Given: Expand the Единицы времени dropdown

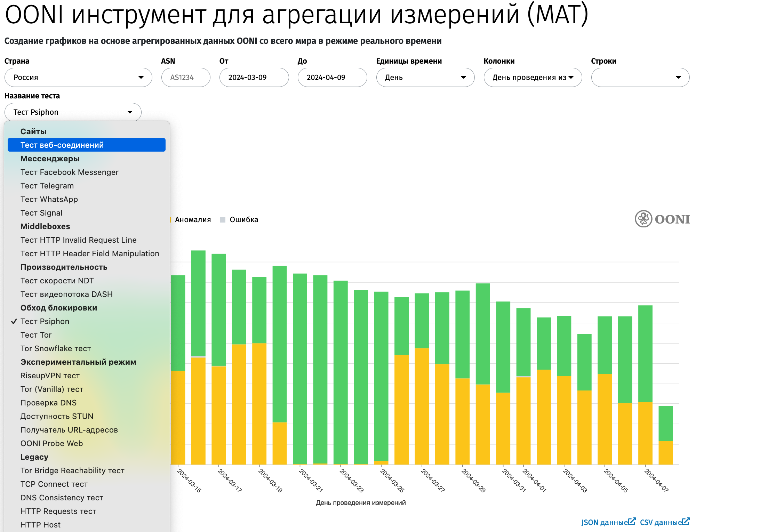Looking at the screenshot, I should 425,77.
